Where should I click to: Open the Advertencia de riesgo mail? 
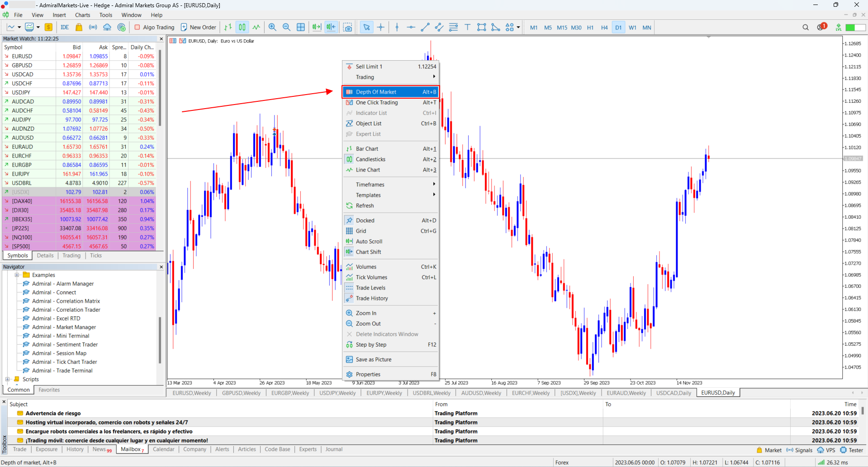click(53, 413)
